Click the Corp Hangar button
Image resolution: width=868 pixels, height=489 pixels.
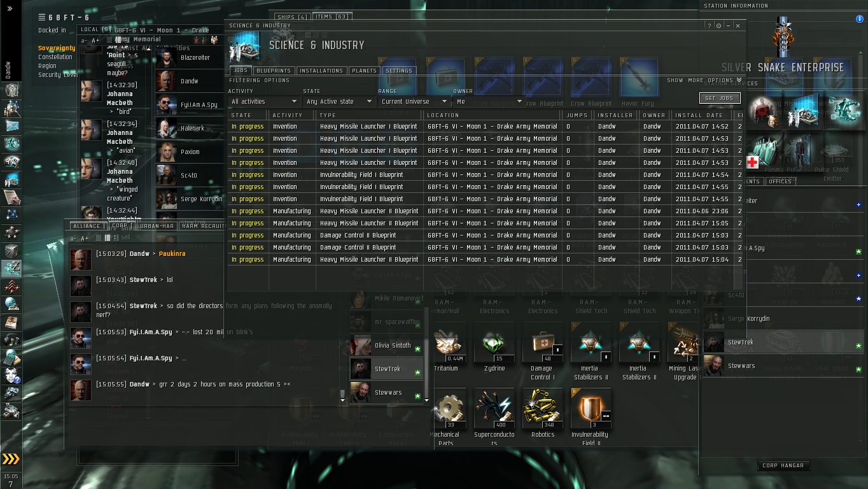coord(783,465)
